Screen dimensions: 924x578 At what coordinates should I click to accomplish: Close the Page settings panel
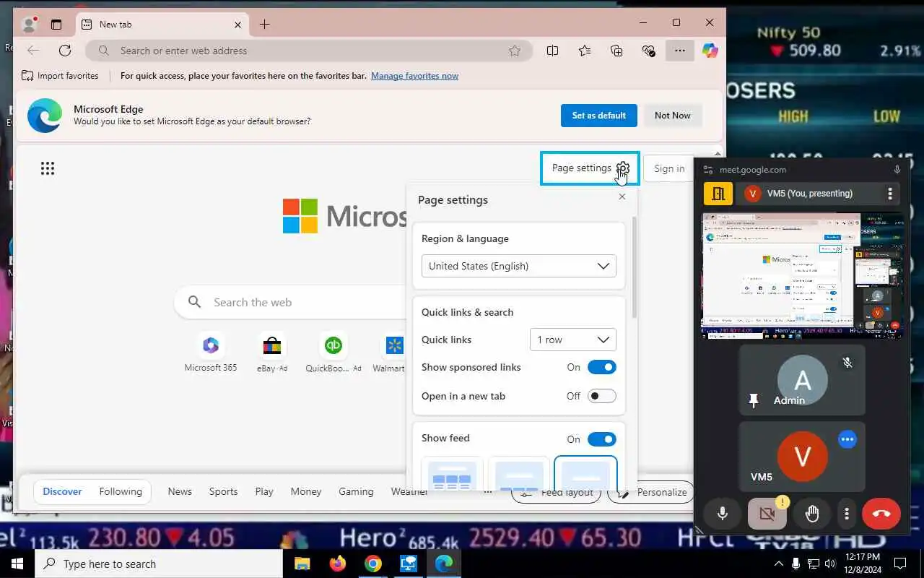coord(622,197)
